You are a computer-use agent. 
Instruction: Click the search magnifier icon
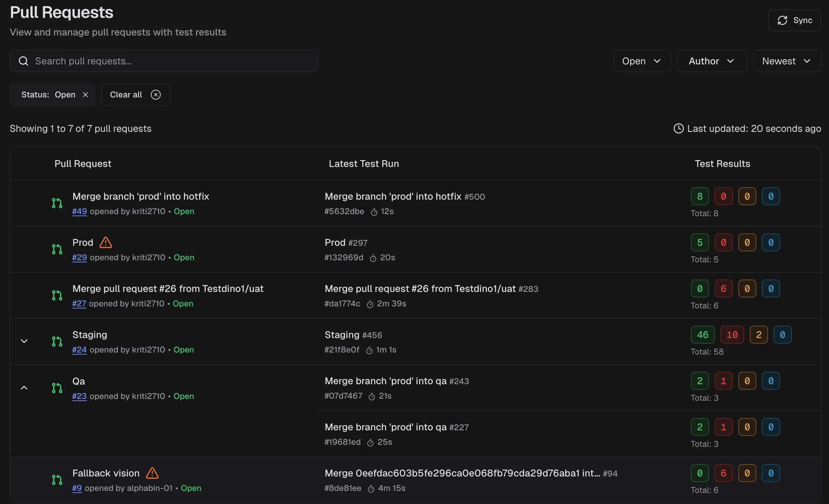point(23,61)
